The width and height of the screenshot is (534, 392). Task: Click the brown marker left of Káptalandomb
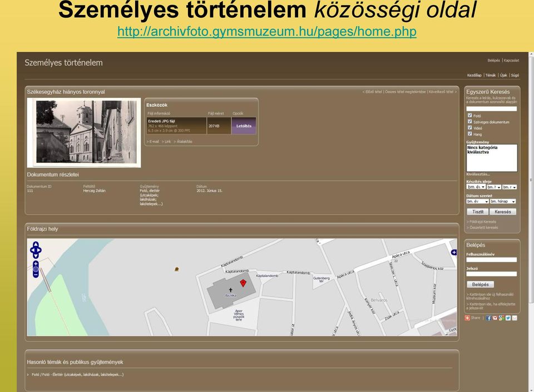click(177, 269)
